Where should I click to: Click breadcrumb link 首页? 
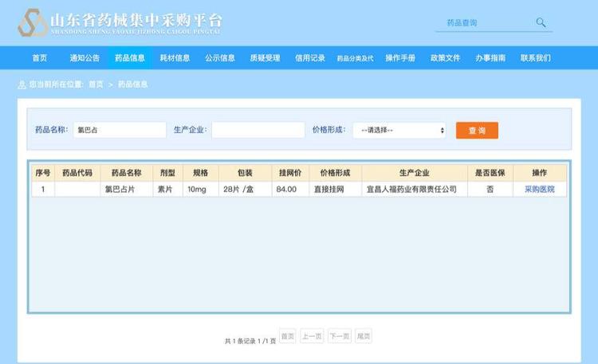96,84
